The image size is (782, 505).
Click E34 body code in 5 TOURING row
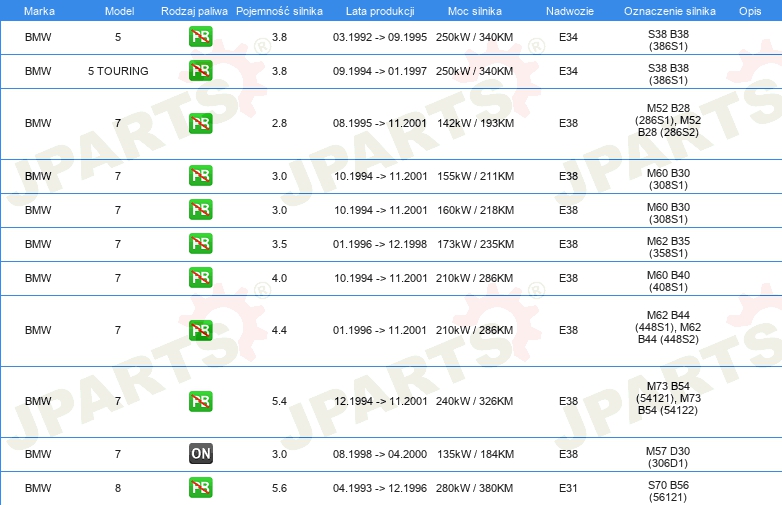(568, 71)
